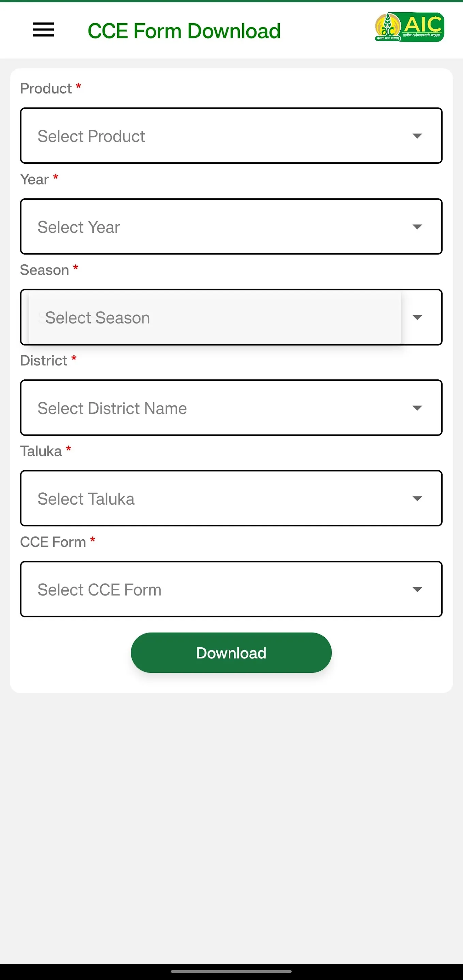Tap the AIC logo
463x980 pixels.
point(409,27)
